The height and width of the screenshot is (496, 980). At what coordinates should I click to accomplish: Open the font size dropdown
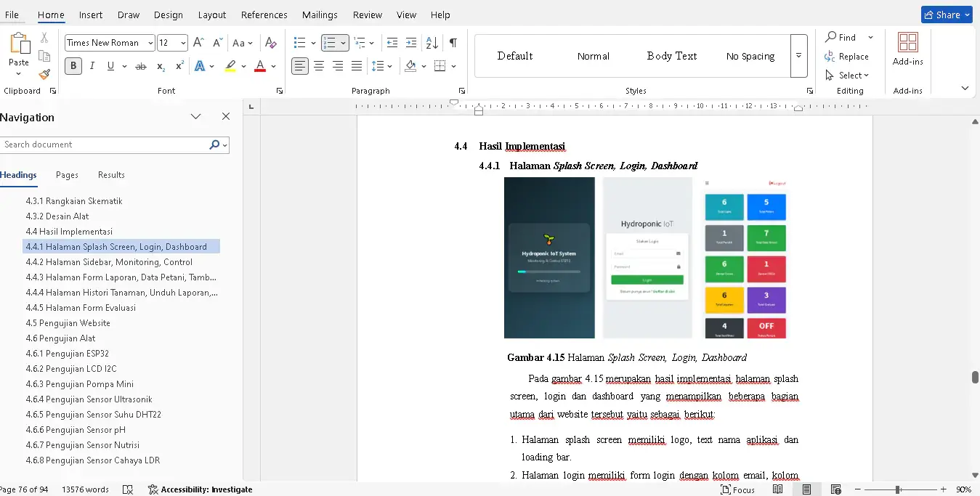click(x=182, y=43)
